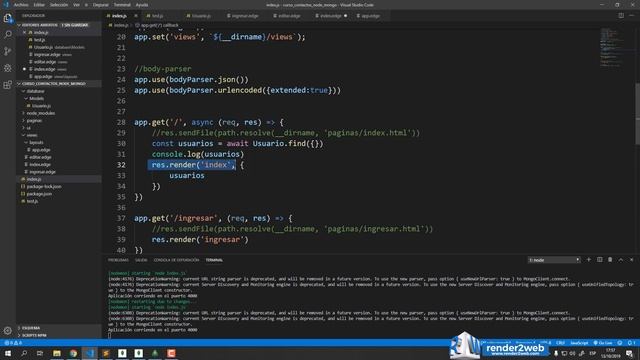Close index.js in the open editors list
This screenshot has height=360, width=640.
pos(24,32)
